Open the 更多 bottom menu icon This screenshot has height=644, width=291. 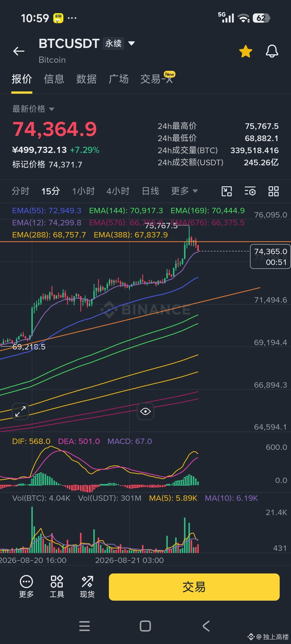26,586
